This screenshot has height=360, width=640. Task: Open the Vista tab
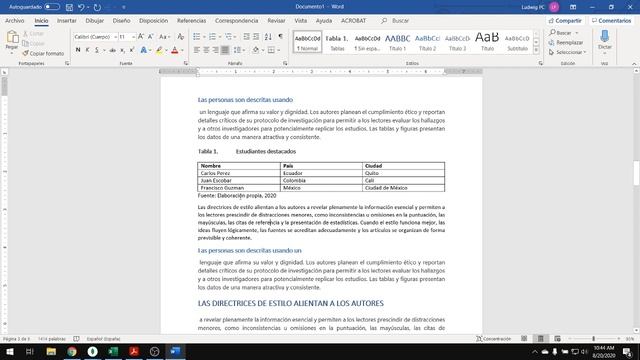point(301,20)
